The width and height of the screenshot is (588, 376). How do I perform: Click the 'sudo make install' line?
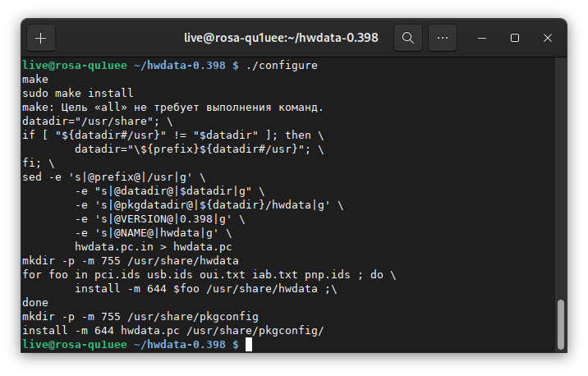coord(77,93)
